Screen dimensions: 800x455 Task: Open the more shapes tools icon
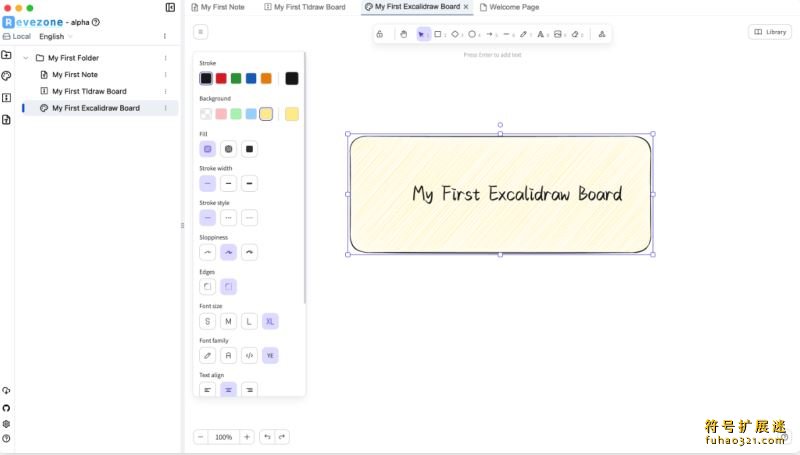coord(602,34)
